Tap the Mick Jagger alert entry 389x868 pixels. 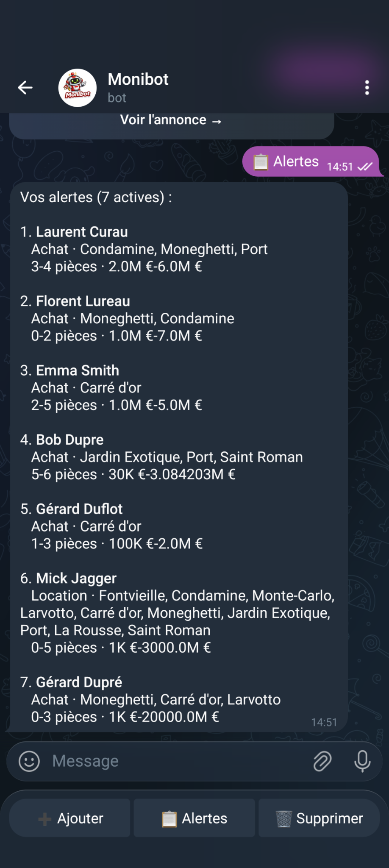pyautogui.click(x=76, y=579)
